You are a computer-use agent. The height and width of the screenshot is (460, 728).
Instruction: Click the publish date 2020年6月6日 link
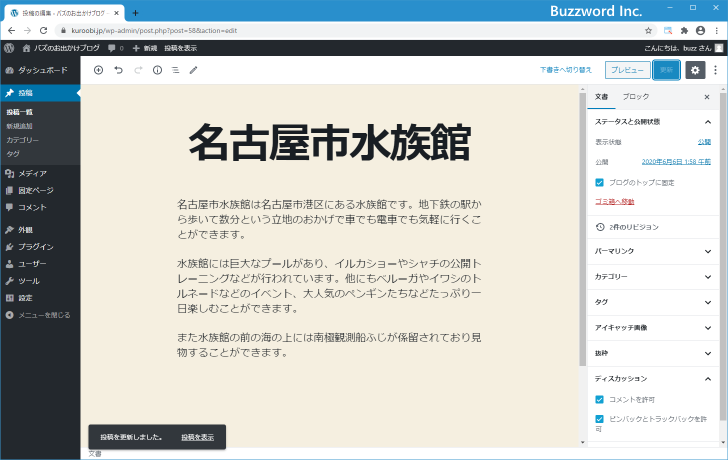click(676, 162)
